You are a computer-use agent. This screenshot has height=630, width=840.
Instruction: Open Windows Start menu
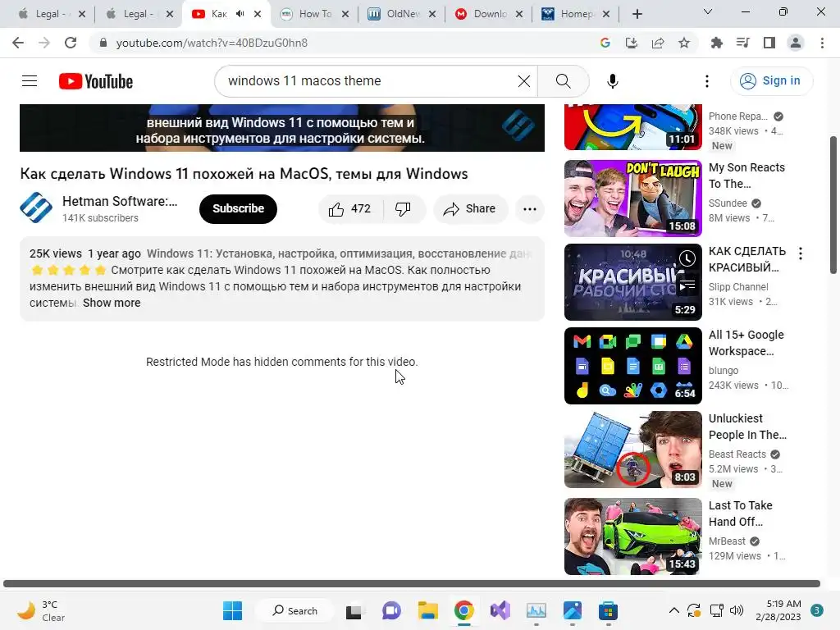[232, 610]
